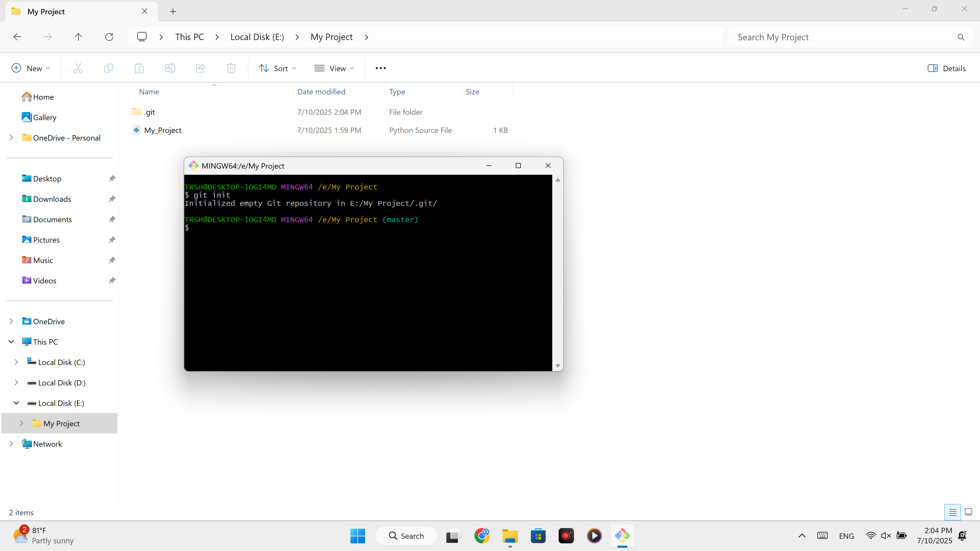Click the search magnifier icon
980x551 pixels.
coord(961,37)
